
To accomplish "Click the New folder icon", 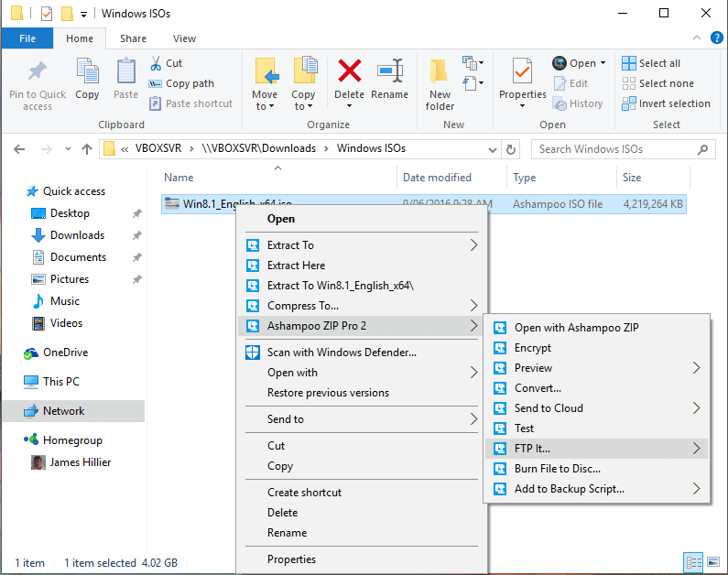I will (x=440, y=72).
